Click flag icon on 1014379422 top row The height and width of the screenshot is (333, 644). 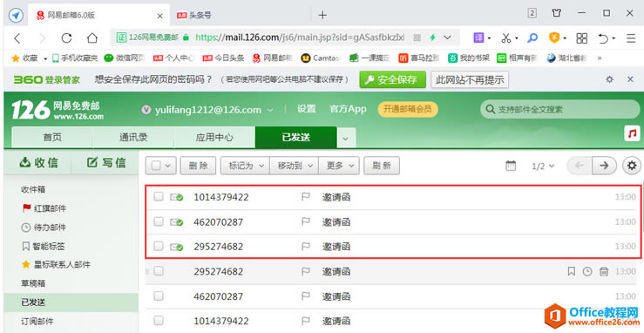click(x=306, y=197)
